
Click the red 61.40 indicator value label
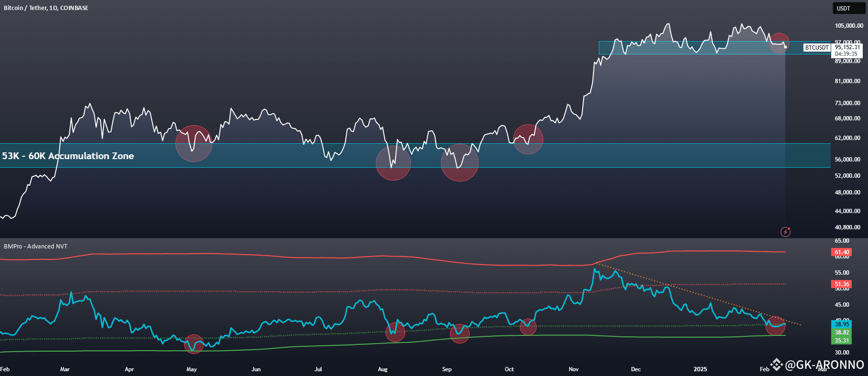coord(842,252)
